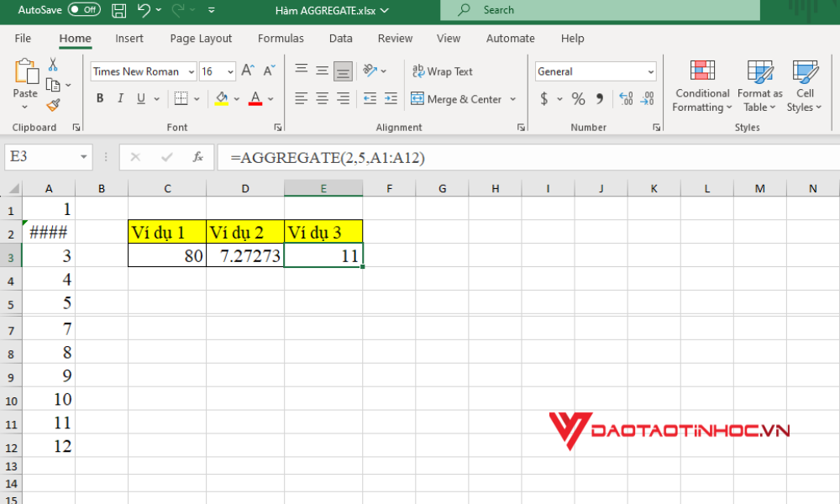Switch to the Formulas ribbon tab
Image resolution: width=840 pixels, height=504 pixels.
[281, 38]
